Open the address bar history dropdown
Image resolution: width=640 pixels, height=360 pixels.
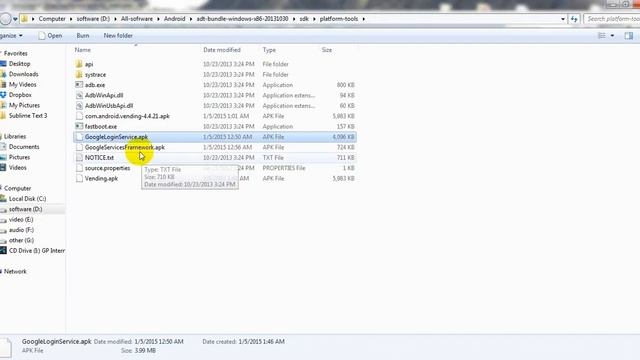pyautogui.click(x=563, y=19)
